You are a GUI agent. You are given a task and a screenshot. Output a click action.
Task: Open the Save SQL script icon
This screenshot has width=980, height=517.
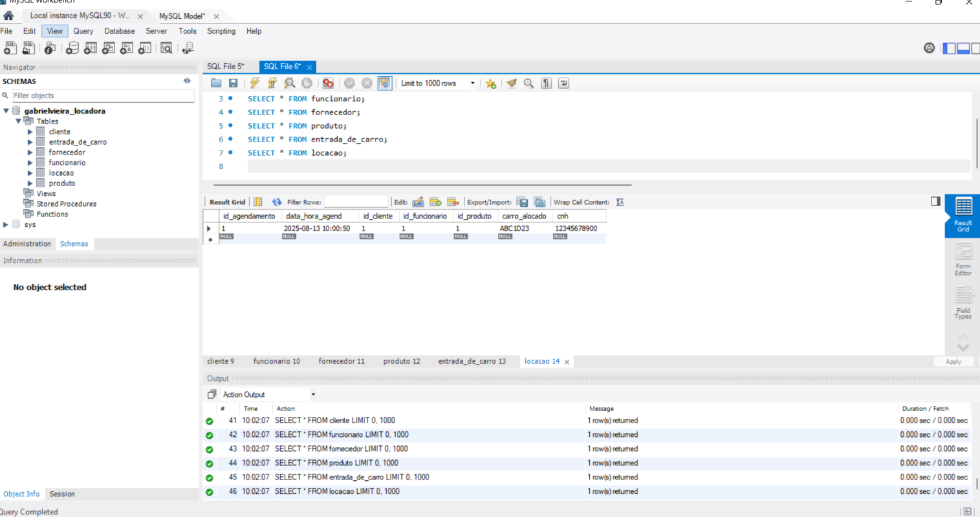tap(233, 83)
